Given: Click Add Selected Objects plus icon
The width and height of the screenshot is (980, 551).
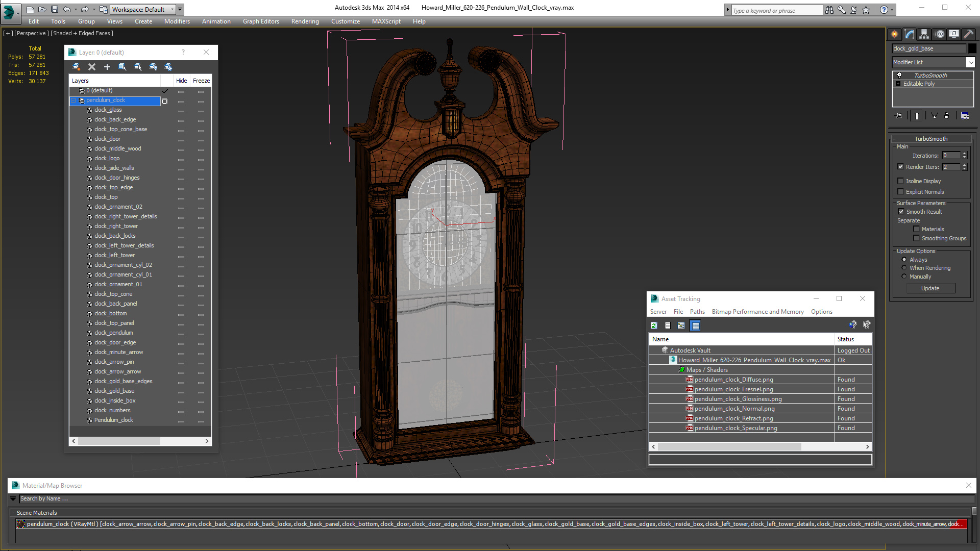Looking at the screenshot, I should [107, 67].
